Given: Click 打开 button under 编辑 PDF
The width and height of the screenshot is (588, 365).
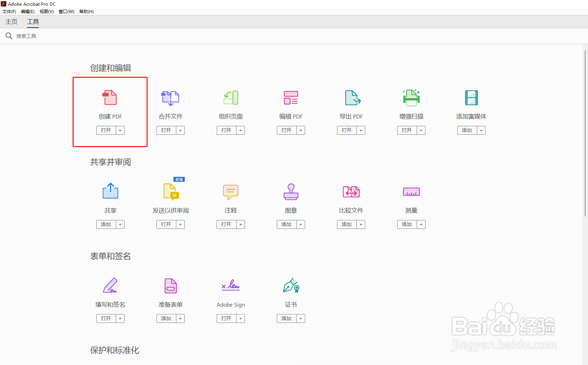Looking at the screenshot, I should point(287,131).
